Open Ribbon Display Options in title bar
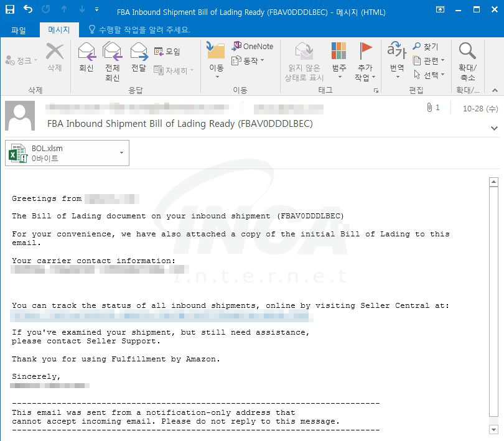 pyautogui.click(x=441, y=9)
